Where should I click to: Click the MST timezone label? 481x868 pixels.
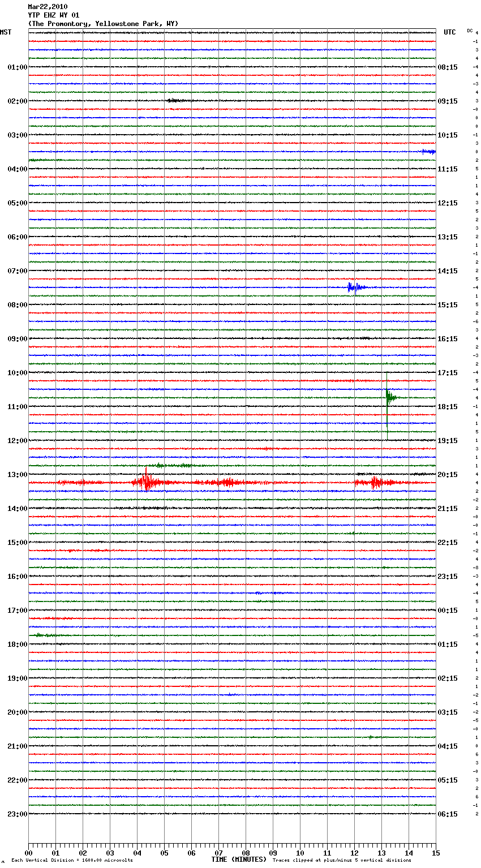pos(6,32)
